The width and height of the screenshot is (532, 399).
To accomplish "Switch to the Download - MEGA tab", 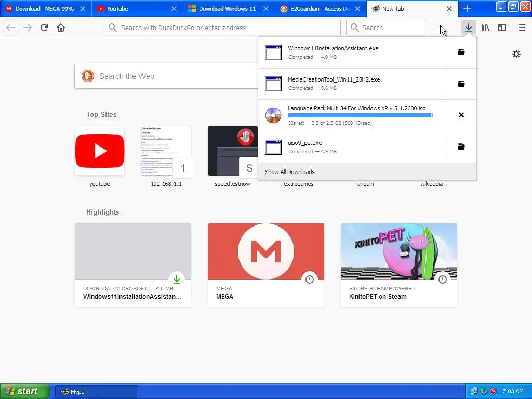I will (46, 9).
